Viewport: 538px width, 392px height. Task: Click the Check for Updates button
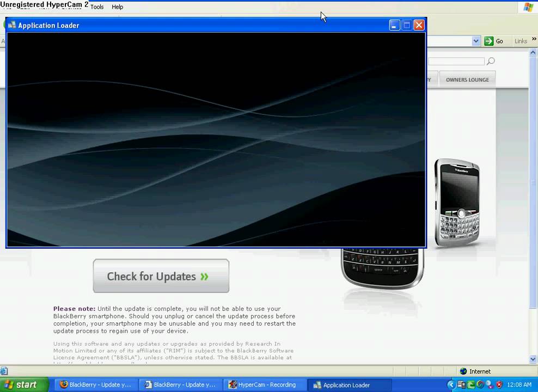pos(161,276)
